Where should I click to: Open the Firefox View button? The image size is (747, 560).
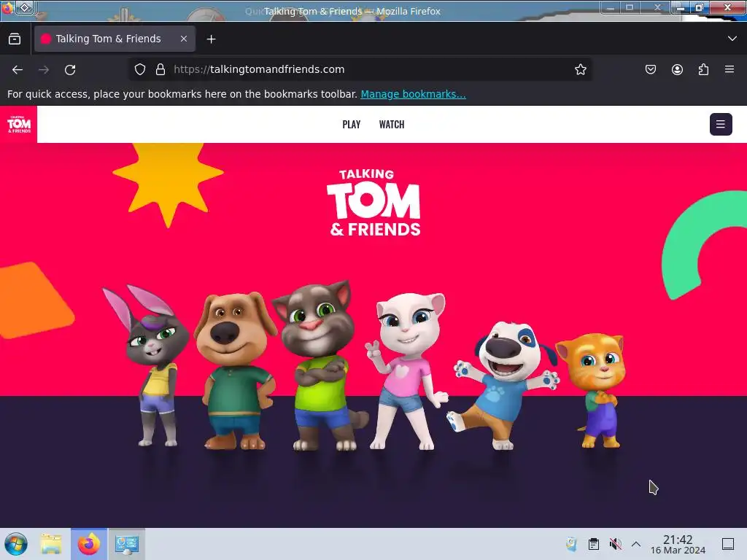[15, 39]
